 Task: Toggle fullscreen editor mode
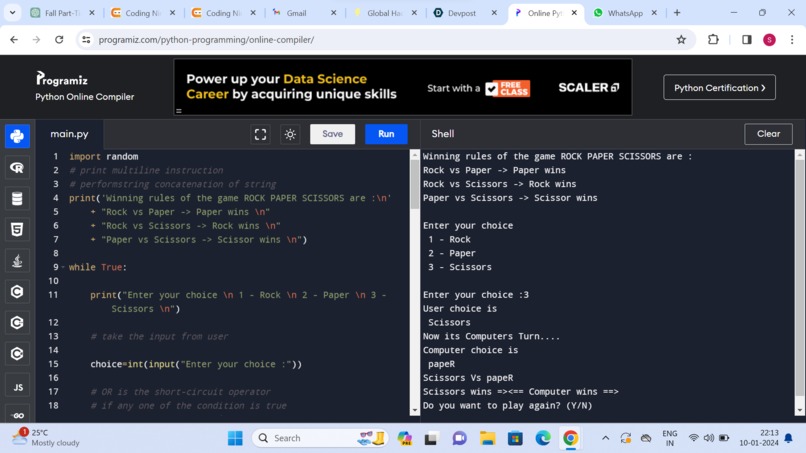coord(261,134)
